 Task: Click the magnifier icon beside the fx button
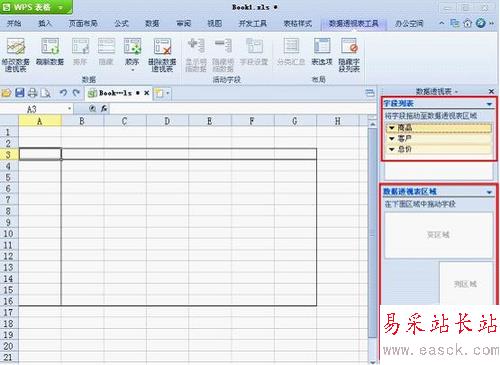click(x=93, y=109)
